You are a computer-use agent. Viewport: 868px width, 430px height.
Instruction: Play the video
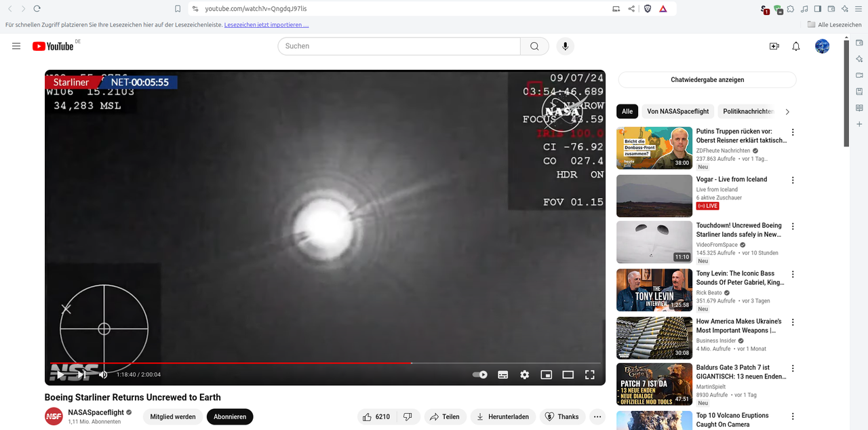coord(60,374)
